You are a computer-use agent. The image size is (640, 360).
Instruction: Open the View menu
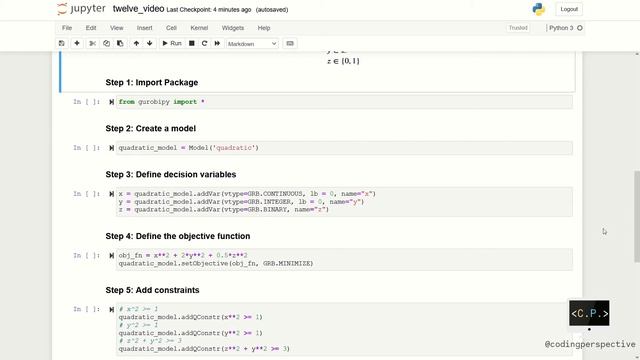point(116,28)
